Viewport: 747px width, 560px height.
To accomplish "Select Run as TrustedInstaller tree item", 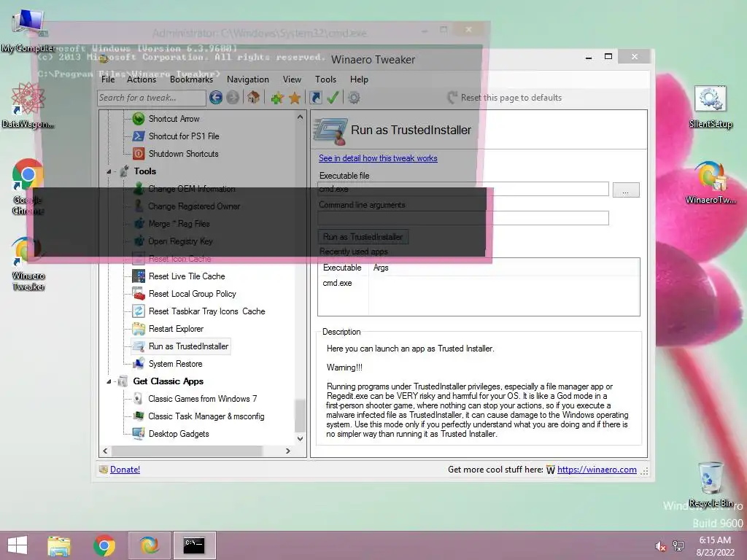I will coord(189,346).
